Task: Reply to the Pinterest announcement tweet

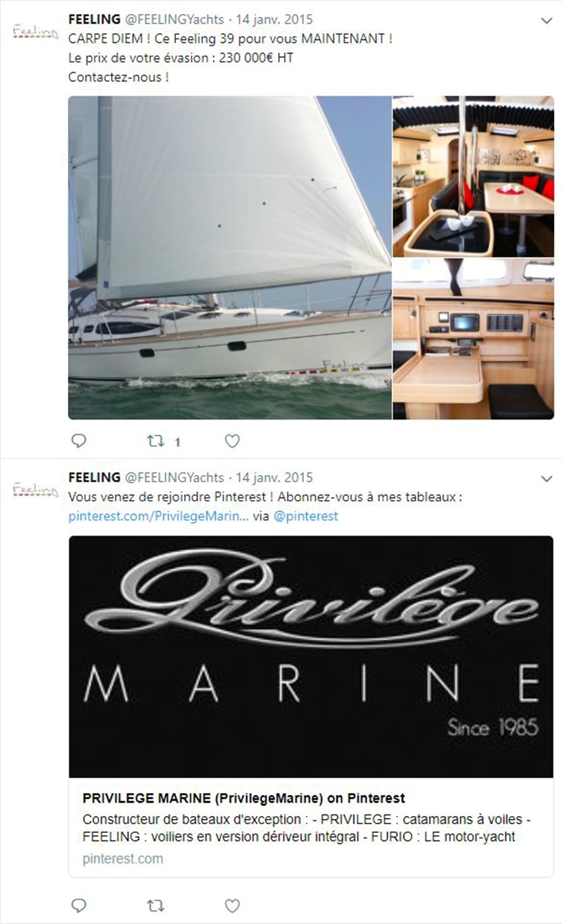Action: [78, 906]
